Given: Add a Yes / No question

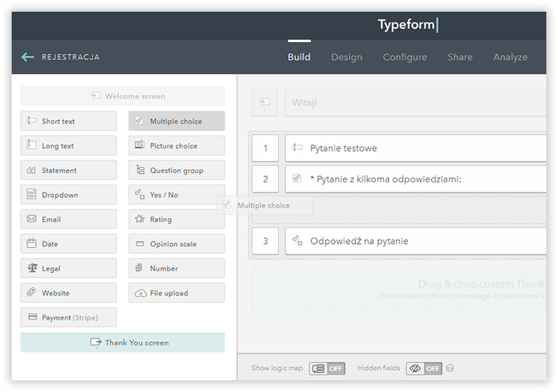Looking at the screenshot, I should coord(176,195).
